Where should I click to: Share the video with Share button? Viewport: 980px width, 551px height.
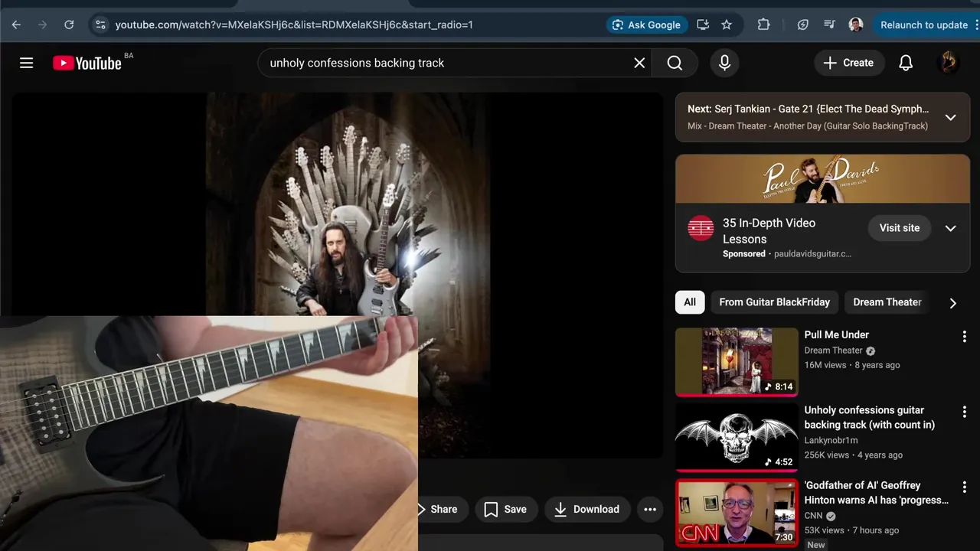click(443, 509)
